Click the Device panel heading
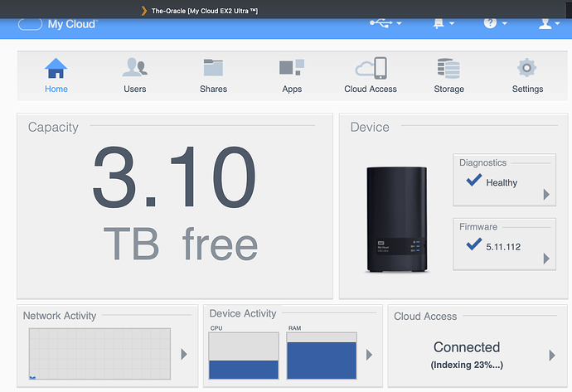This screenshot has width=572, height=392. point(370,127)
